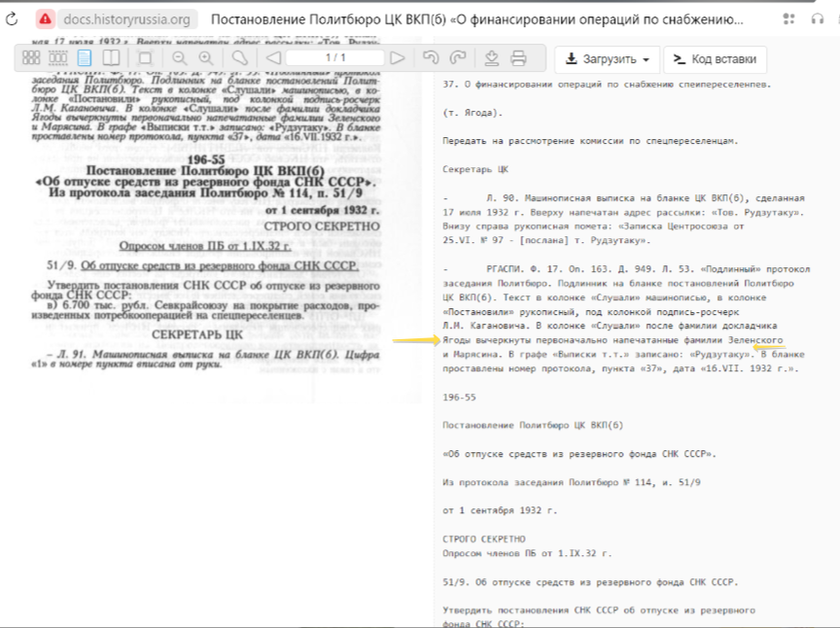Click the word Зеленского in transcript
Image resolution: width=840 pixels, height=628 pixels.
(755, 340)
